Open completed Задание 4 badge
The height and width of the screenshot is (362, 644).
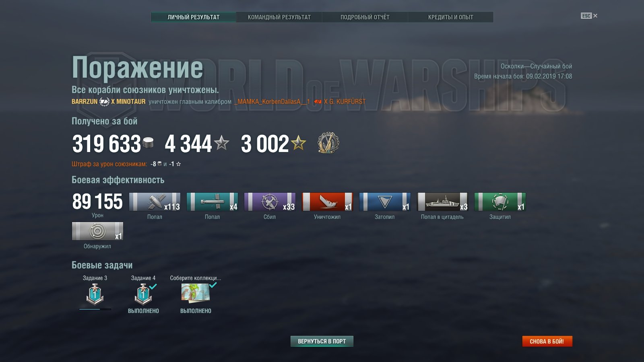point(143,294)
